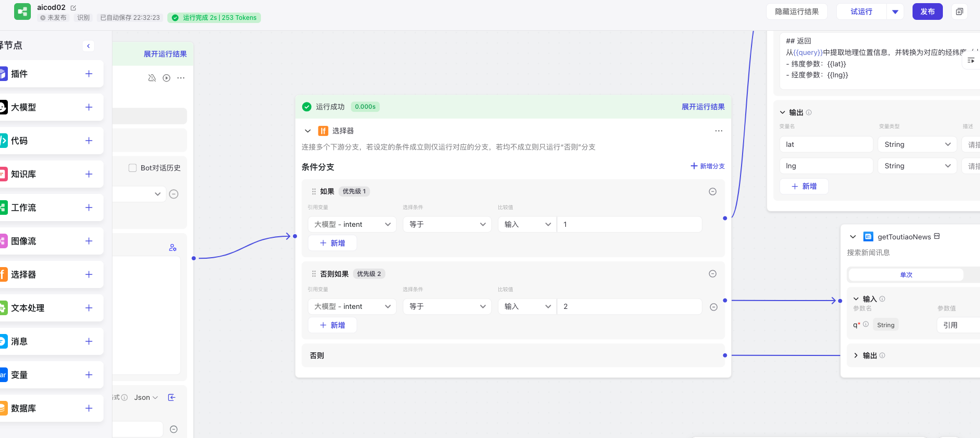Add a 数据库 database node

(x=89, y=408)
